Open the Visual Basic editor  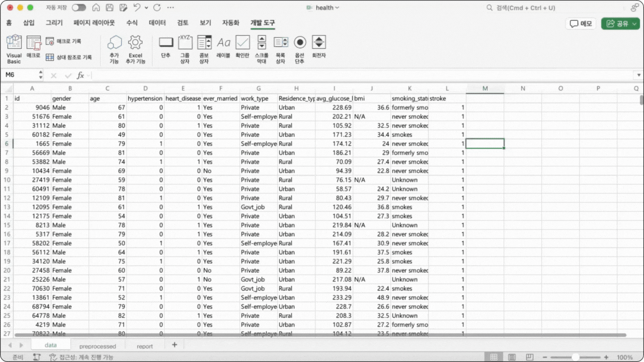[x=14, y=49]
